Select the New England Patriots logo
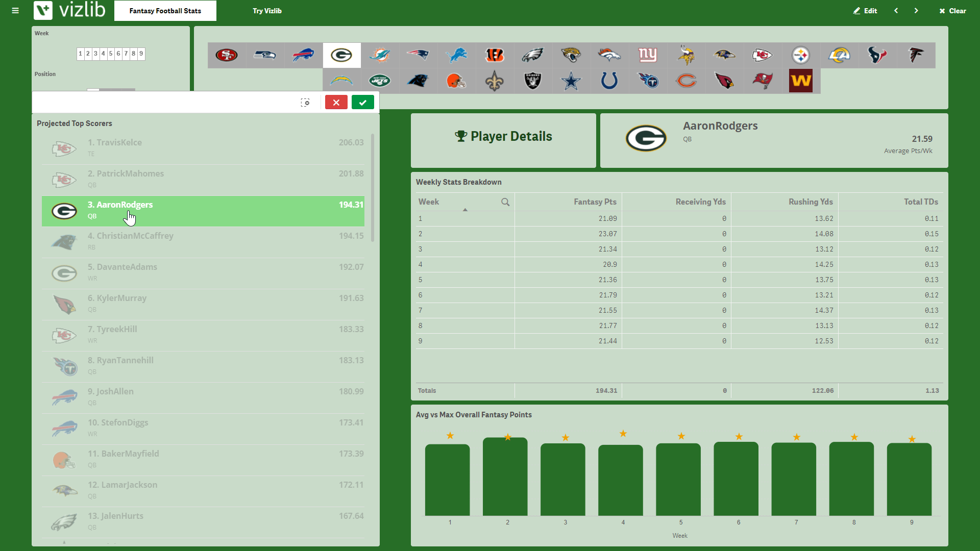The height and width of the screenshot is (551, 980). (x=418, y=55)
